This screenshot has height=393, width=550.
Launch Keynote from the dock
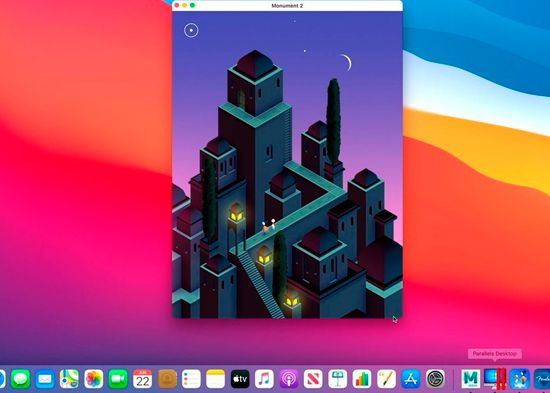pos(337,379)
